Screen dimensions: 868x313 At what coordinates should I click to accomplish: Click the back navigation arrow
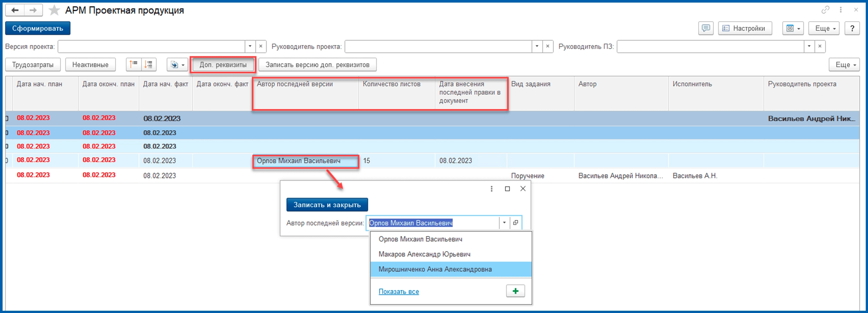point(15,10)
